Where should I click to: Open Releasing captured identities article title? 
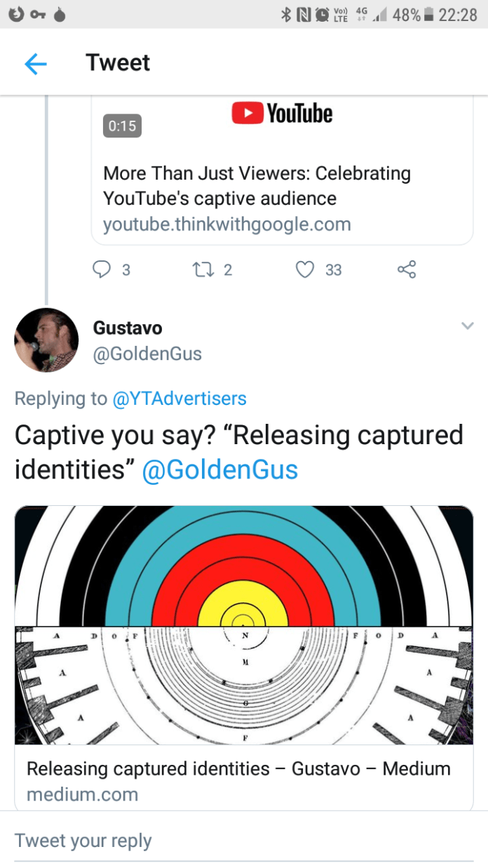(238, 768)
